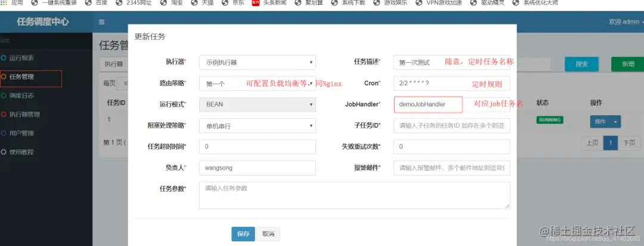Click the 运行报表 sidebar circle icon
The width and height of the screenshot is (644, 246).
point(4,58)
